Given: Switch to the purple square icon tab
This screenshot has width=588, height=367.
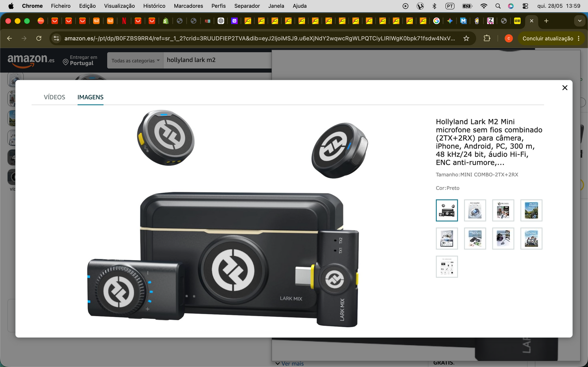Looking at the screenshot, I should click(x=234, y=21).
